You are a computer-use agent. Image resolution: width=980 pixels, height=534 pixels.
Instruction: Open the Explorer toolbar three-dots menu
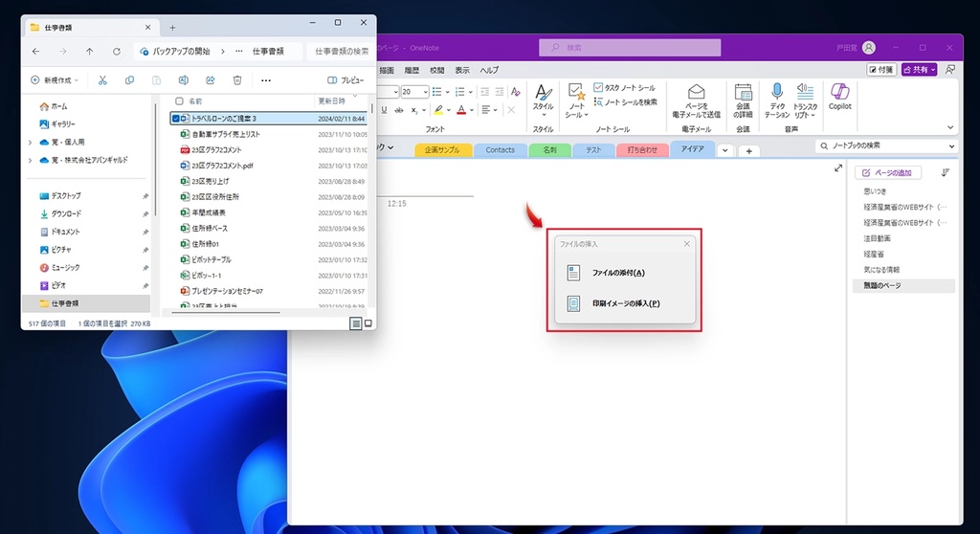coord(266,80)
